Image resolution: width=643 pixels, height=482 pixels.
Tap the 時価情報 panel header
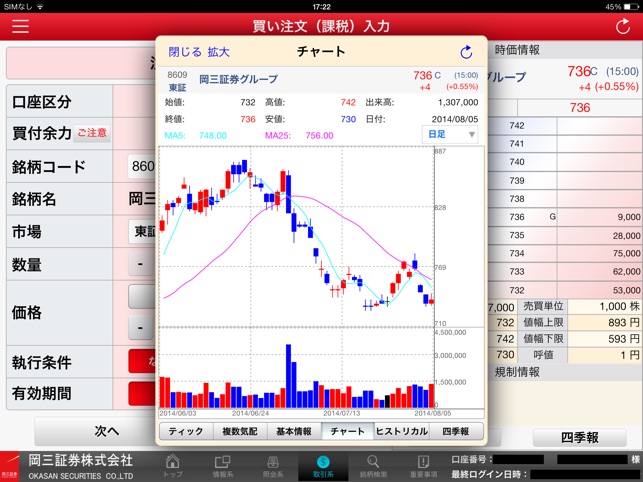(517, 50)
